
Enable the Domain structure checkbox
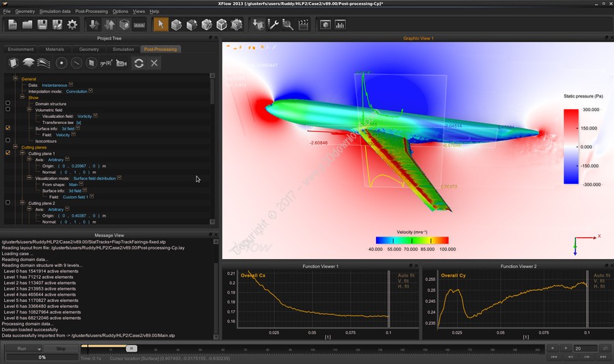pyautogui.click(x=8, y=104)
